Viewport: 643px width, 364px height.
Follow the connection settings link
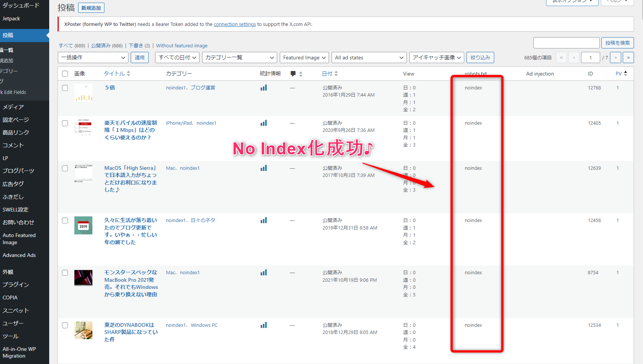pos(235,24)
